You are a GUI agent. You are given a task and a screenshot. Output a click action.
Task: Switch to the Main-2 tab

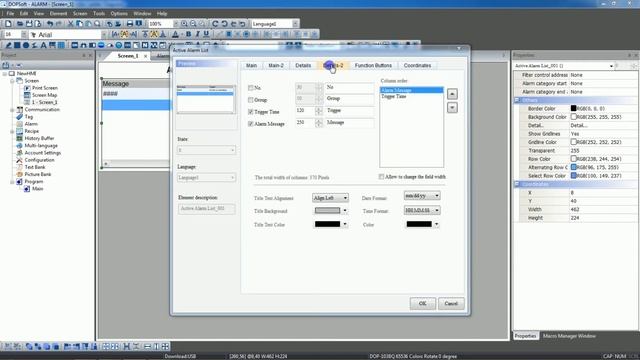[x=276, y=65]
